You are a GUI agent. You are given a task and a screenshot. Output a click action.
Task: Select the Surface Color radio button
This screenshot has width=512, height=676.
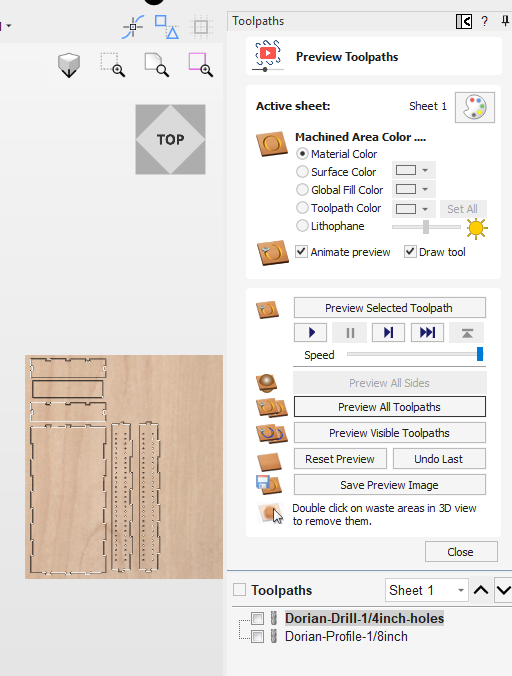[303, 172]
